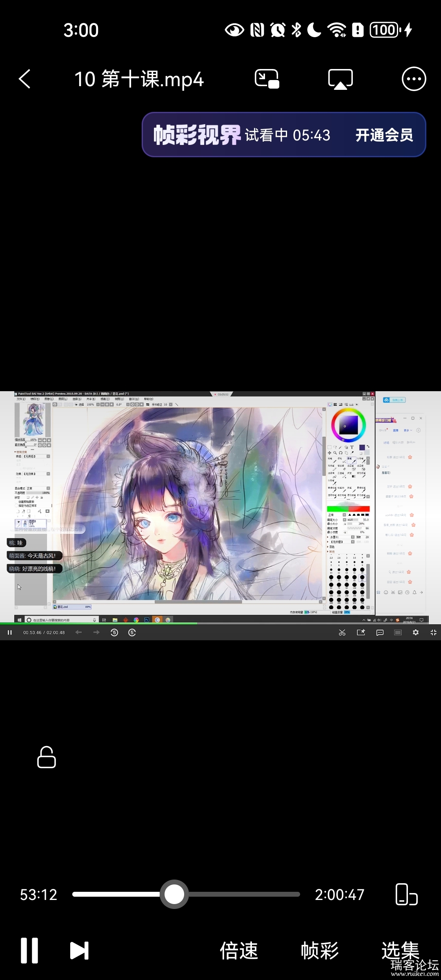Click the rewind 5 seconds circular icon
Screen dimensions: 441x980
pyautogui.click(x=114, y=633)
